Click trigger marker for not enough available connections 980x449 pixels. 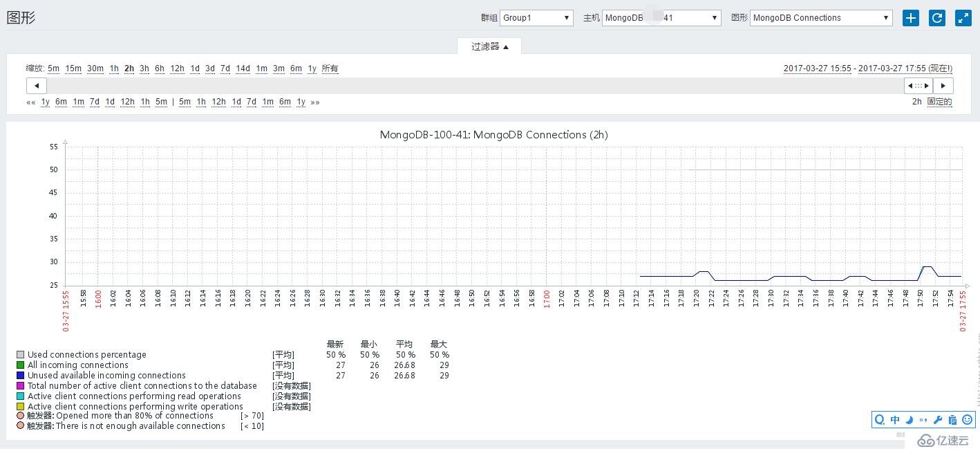(x=21, y=426)
